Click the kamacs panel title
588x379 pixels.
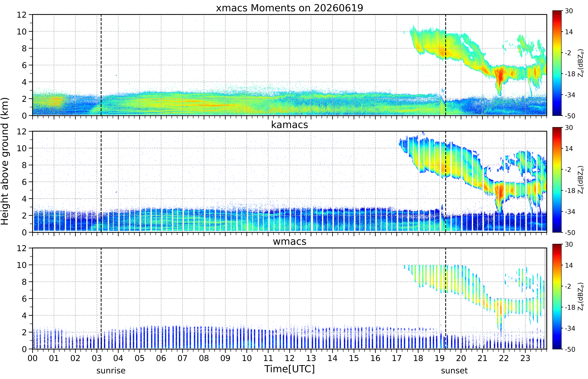click(x=289, y=125)
